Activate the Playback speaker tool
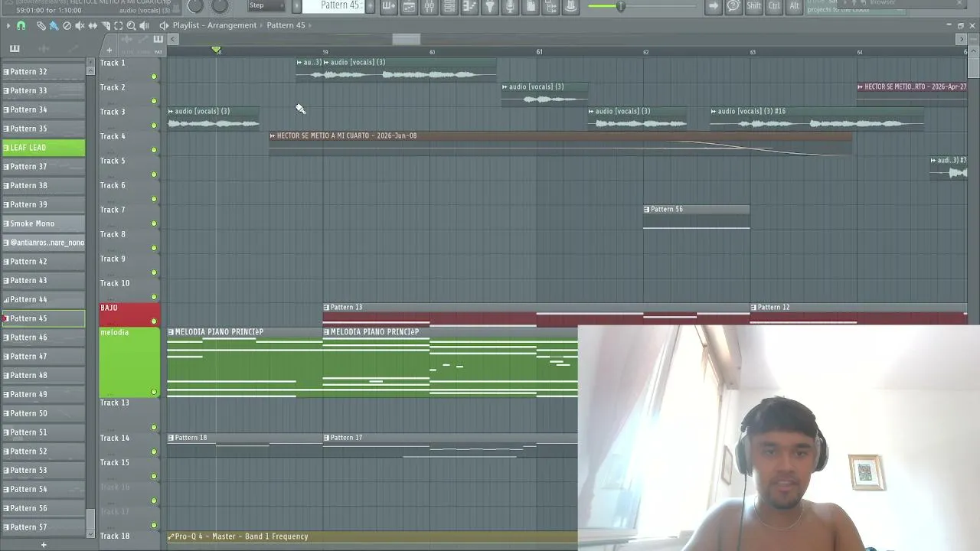Screen dimensions: 980x551 [144, 25]
